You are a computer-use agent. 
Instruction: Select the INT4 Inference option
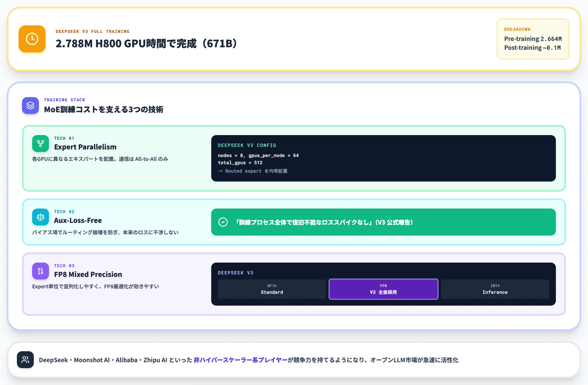point(495,289)
